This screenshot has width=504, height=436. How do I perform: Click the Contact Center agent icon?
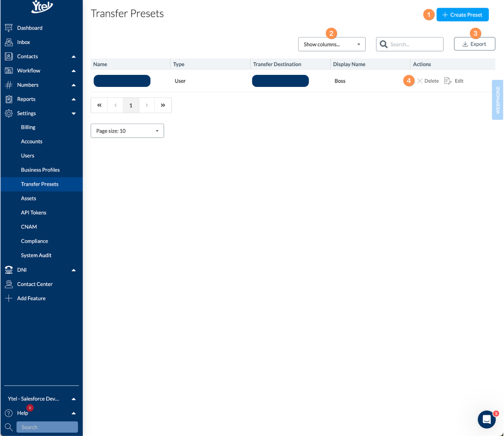coord(9,284)
